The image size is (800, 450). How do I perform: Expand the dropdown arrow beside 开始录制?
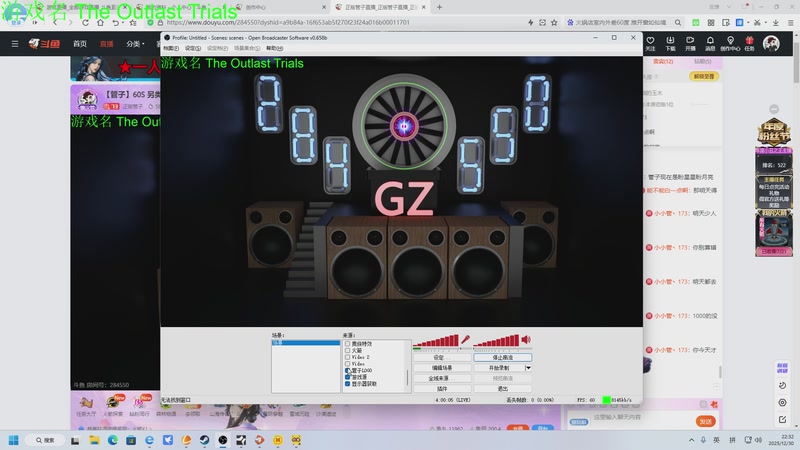[528, 368]
